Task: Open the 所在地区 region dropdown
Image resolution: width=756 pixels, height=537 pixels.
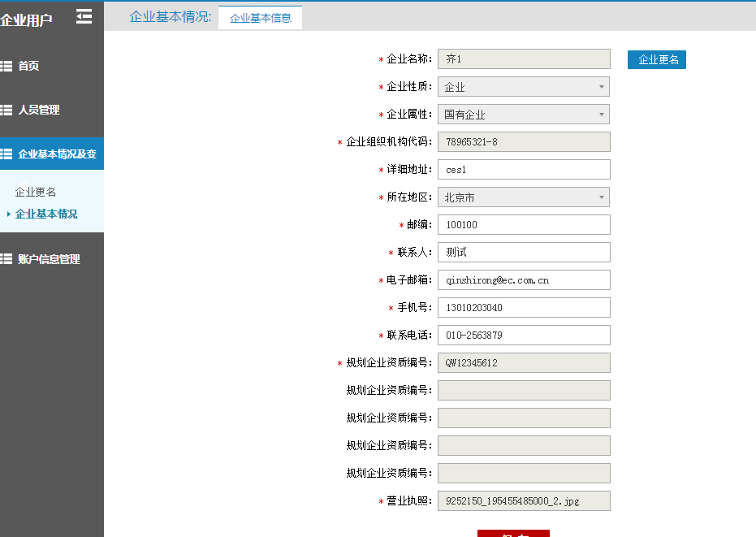Action: click(523, 197)
